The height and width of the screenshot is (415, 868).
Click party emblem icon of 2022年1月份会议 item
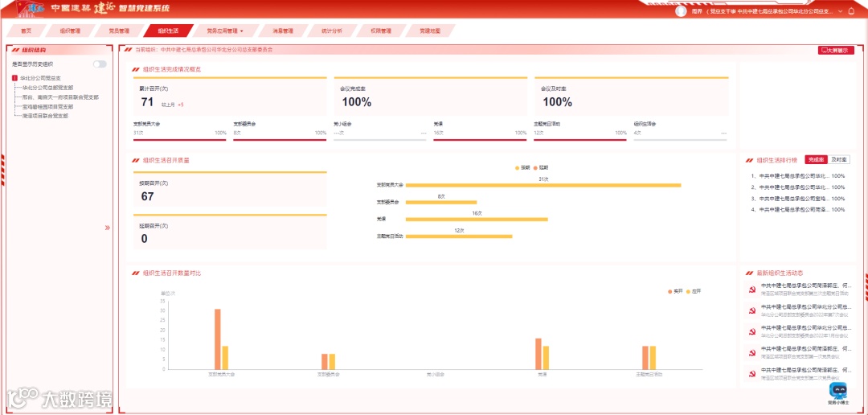pyautogui.click(x=751, y=331)
